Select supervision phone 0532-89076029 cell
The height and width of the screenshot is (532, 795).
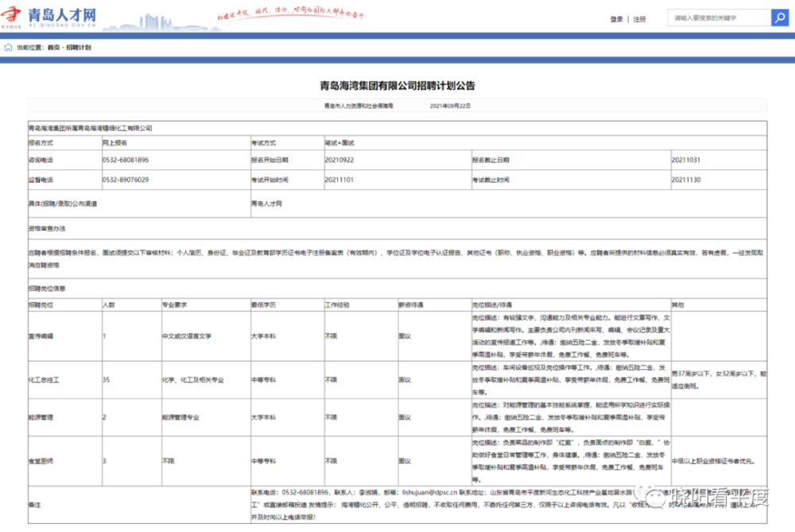pyautogui.click(x=176, y=180)
